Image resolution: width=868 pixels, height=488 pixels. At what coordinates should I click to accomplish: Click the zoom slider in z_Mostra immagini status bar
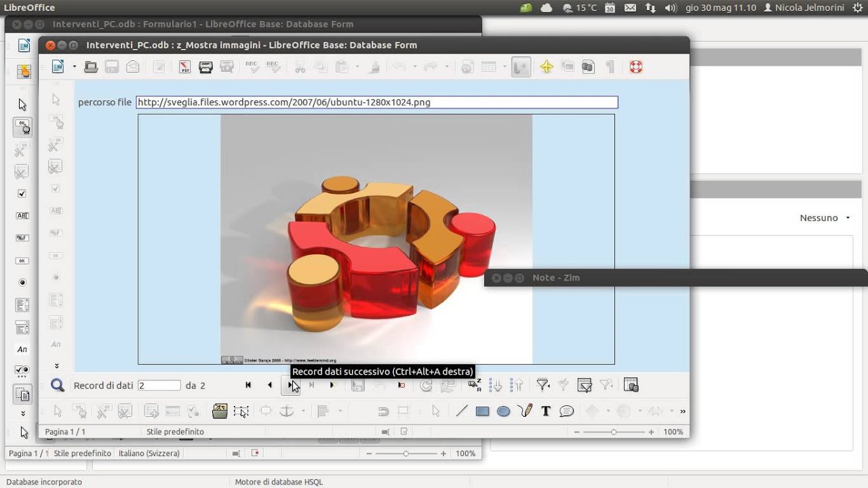coord(613,432)
